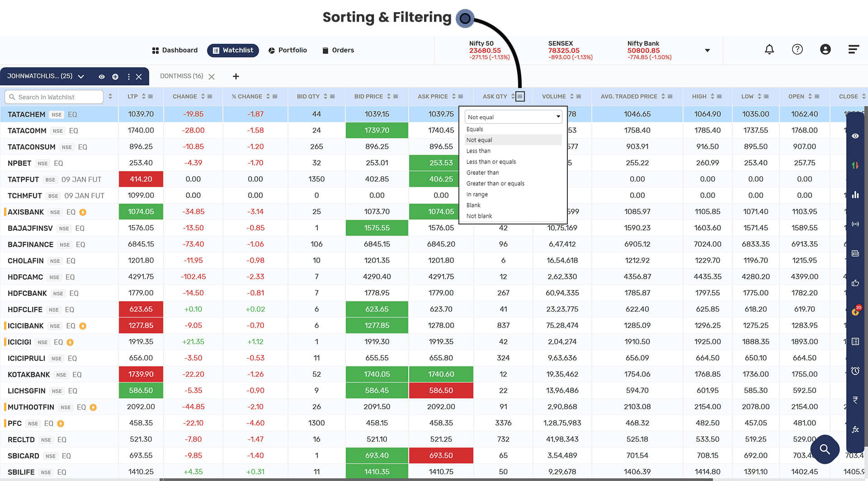Switch to the DONTMISS (16) watchlist tab
Image resolution: width=868 pixels, height=481 pixels.
[181, 76]
